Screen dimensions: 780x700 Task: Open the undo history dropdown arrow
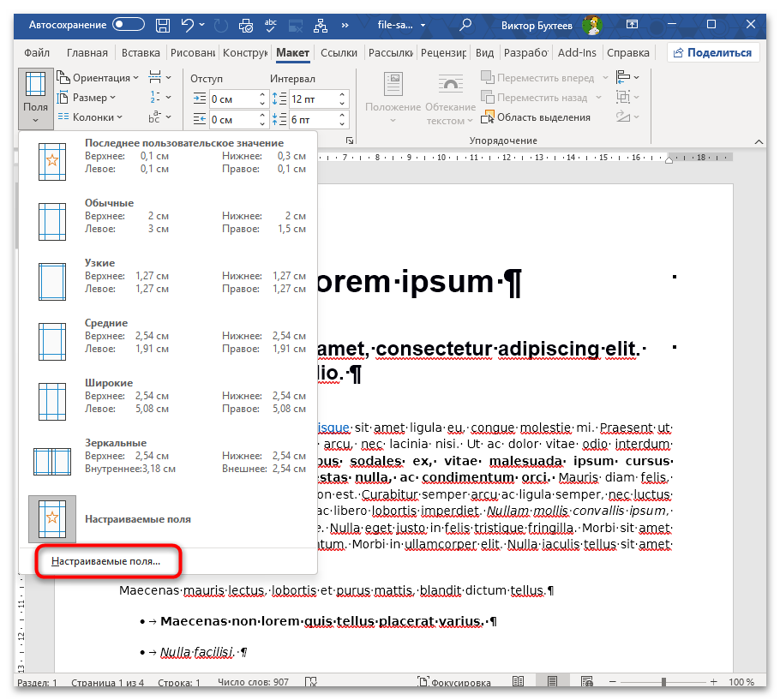point(201,24)
